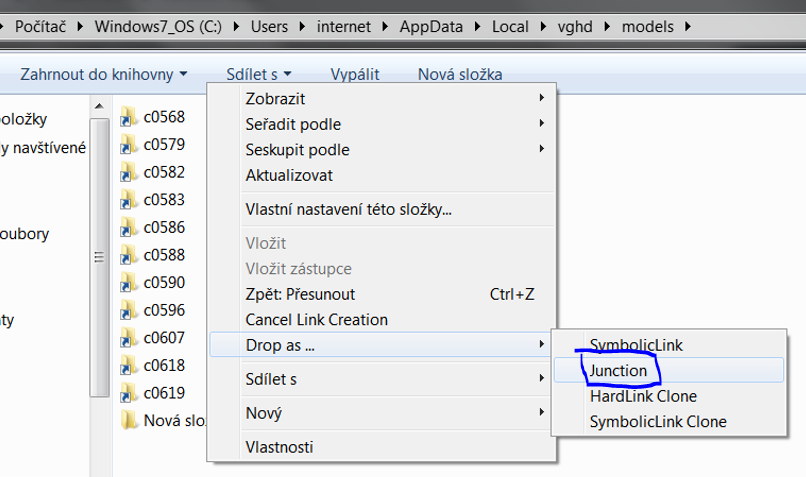
Task: Select the c0579 folder shortcut icon
Action: pyautogui.click(x=129, y=144)
